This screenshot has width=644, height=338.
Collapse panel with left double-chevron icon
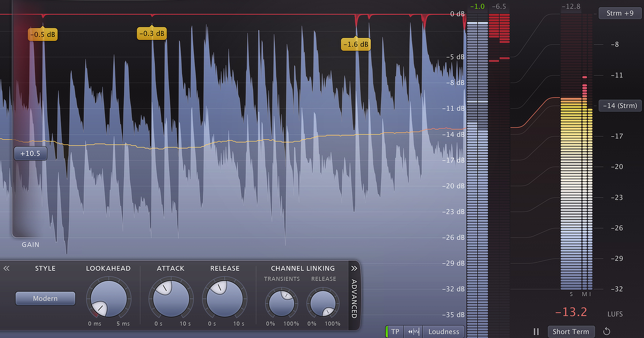[x=6, y=268]
